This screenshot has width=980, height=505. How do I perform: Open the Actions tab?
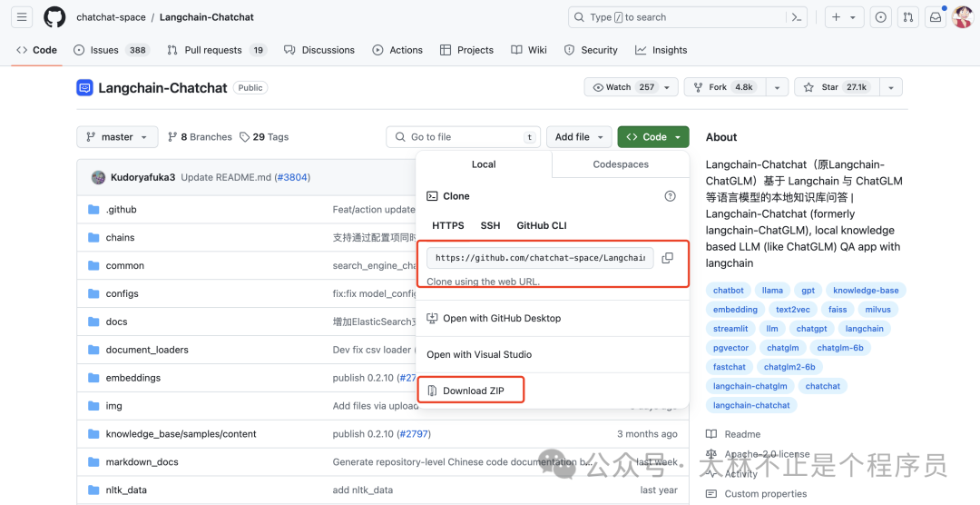(397, 50)
